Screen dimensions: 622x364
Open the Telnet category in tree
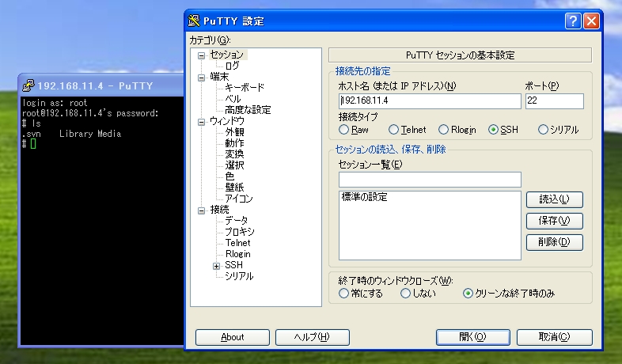pos(237,243)
